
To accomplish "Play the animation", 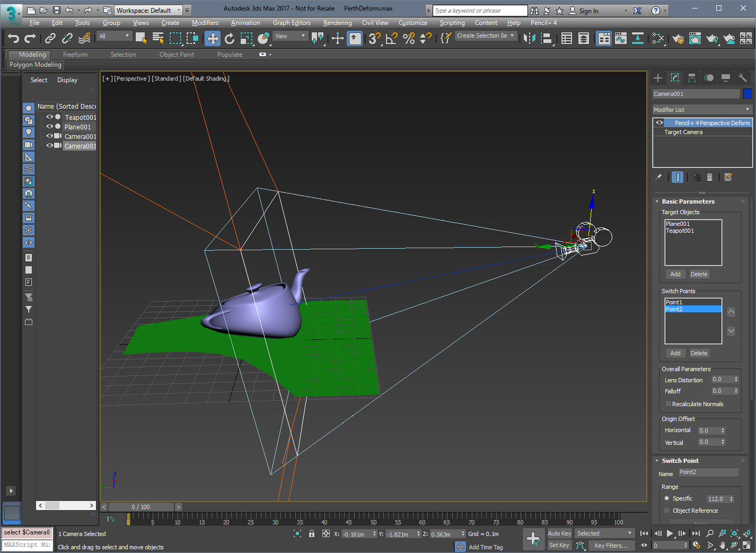I will pos(670,533).
